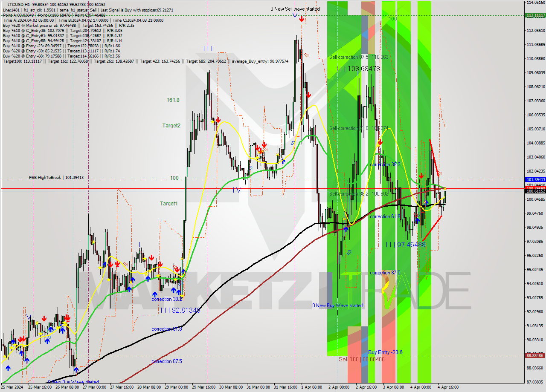Click the red down arrow near 3 Apr 08:00
The height and width of the screenshot is (392, 546).
pos(380,143)
